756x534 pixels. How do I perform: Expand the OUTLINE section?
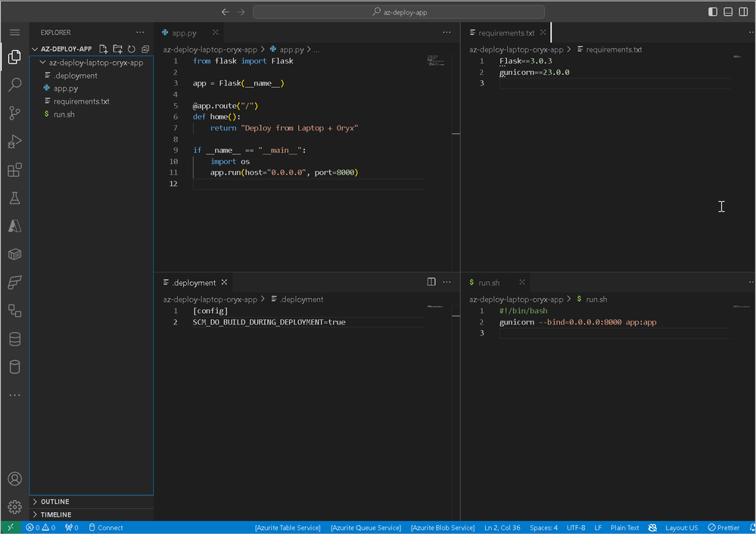point(54,501)
